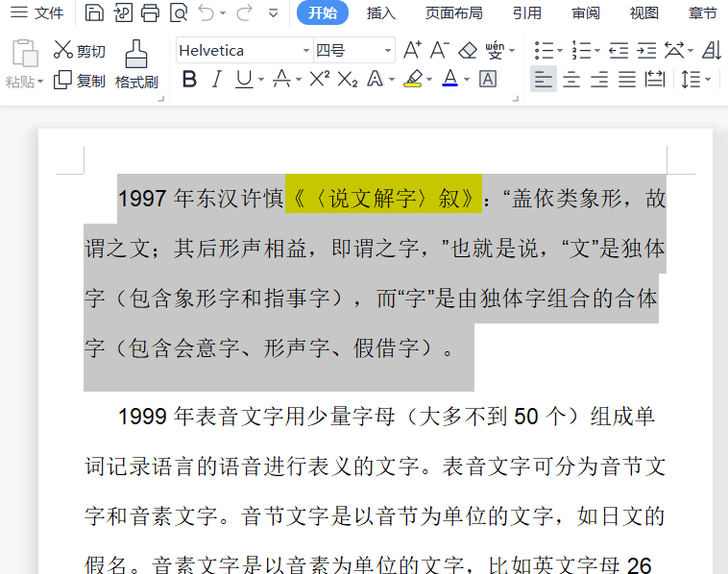This screenshot has height=574, width=728.
Task: Clear formatting with eraser icon
Action: 468,50
